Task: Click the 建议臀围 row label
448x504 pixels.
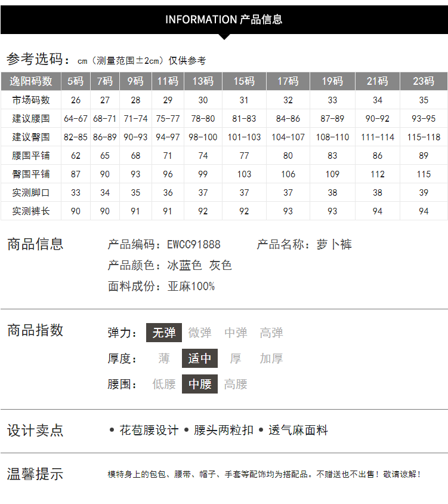Action: click(x=31, y=137)
